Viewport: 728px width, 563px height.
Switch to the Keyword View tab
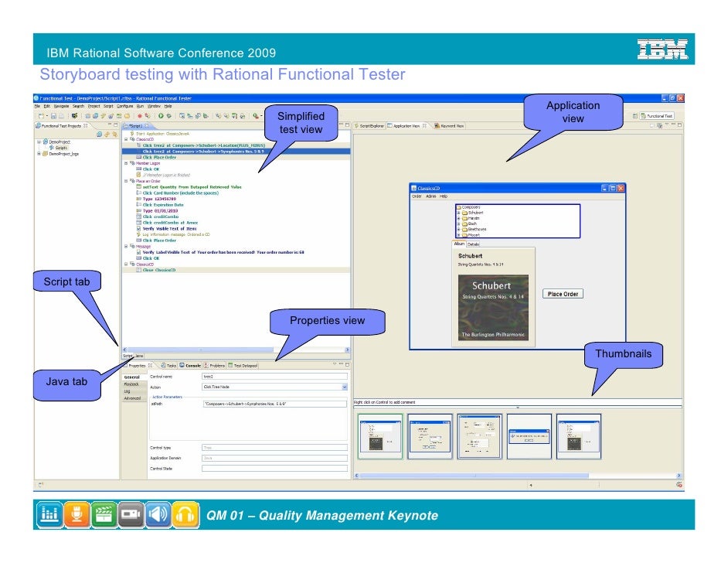click(x=449, y=126)
